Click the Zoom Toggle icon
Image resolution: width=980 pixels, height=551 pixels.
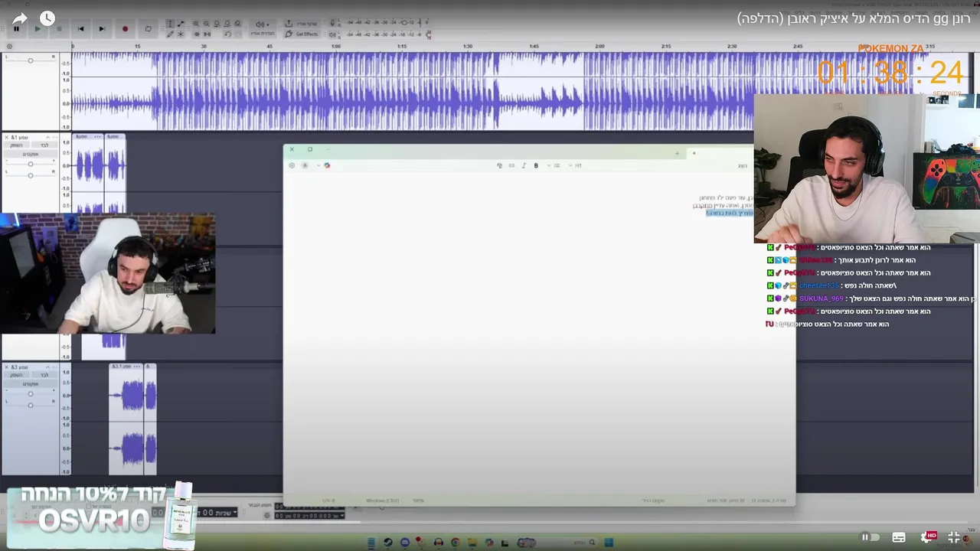point(237,24)
